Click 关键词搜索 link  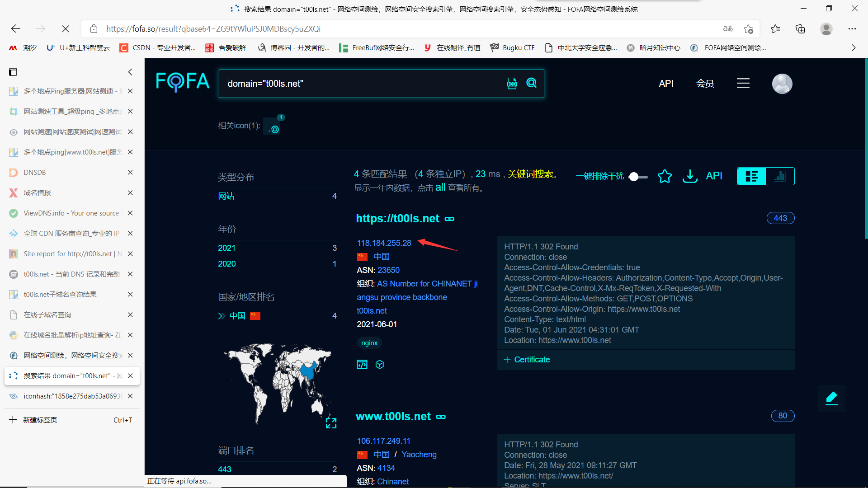point(530,174)
